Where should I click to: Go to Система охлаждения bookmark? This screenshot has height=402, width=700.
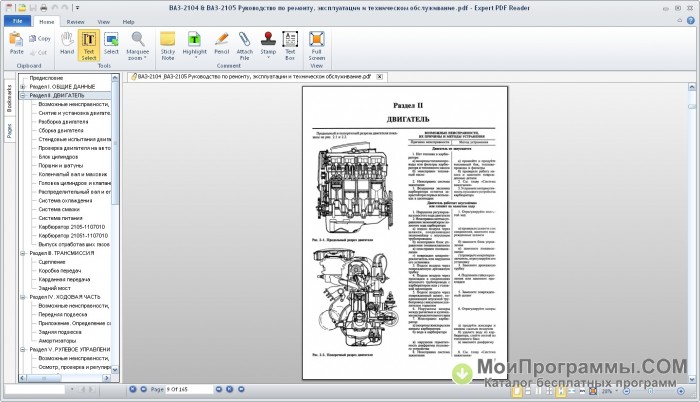tap(65, 201)
